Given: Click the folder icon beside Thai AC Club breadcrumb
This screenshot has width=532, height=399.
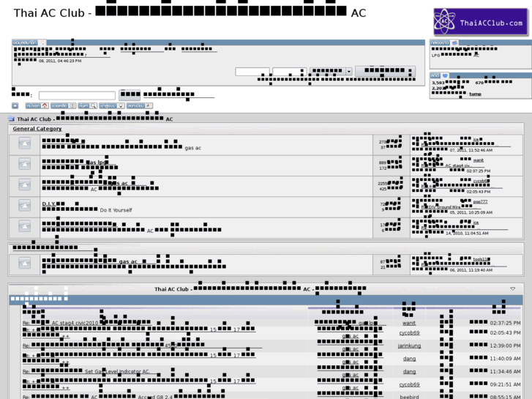Looking at the screenshot, I should click(11, 119).
